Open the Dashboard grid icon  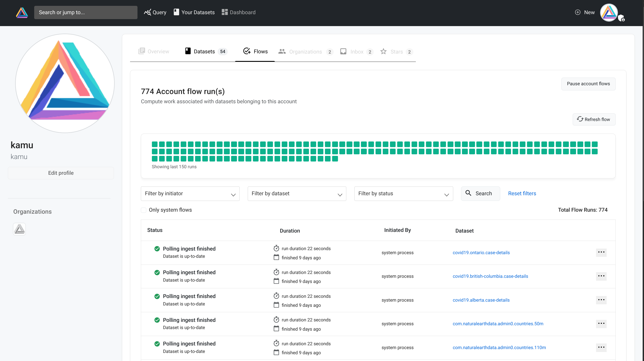pos(225,12)
